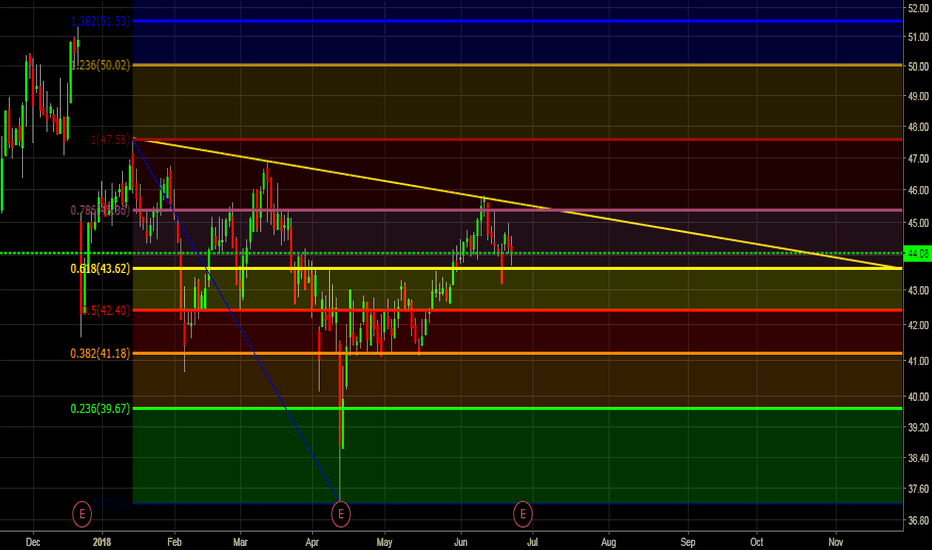Select the descending yellow trendline
This screenshot has width=932, height=550.
pyautogui.click(x=517, y=203)
